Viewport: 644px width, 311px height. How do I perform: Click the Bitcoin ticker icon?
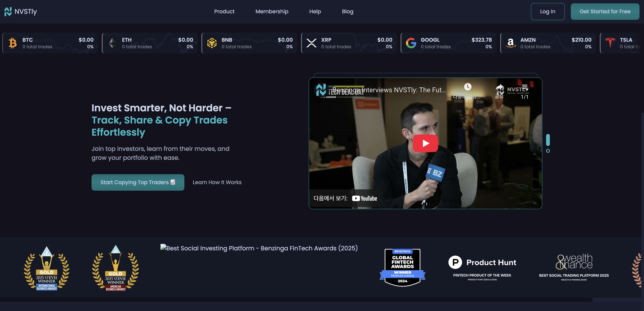click(x=13, y=43)
